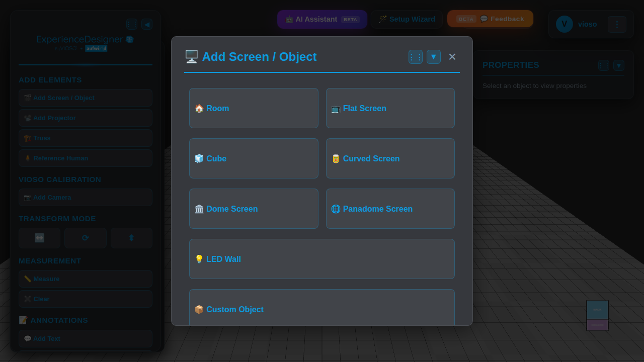The height and width of the screenshot is (362, 644).
Task: Send Feedback via the beta button
Action: pos(490,19)
